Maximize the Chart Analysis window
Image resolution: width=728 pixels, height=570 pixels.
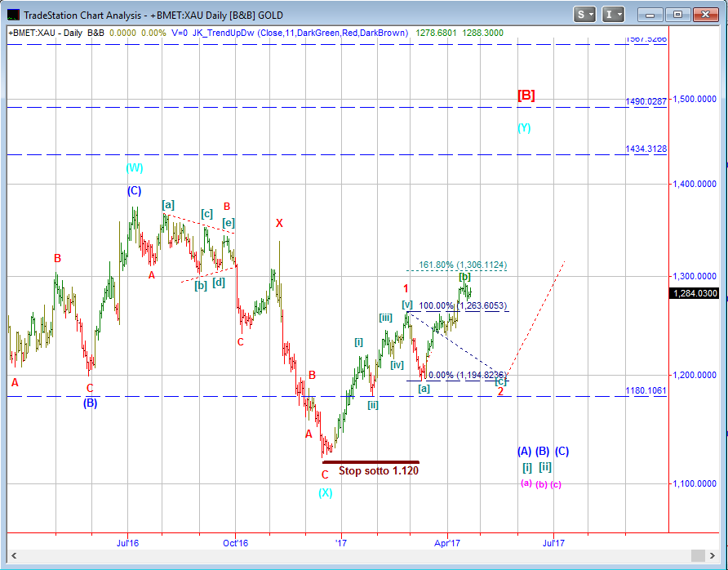[677, 14]
